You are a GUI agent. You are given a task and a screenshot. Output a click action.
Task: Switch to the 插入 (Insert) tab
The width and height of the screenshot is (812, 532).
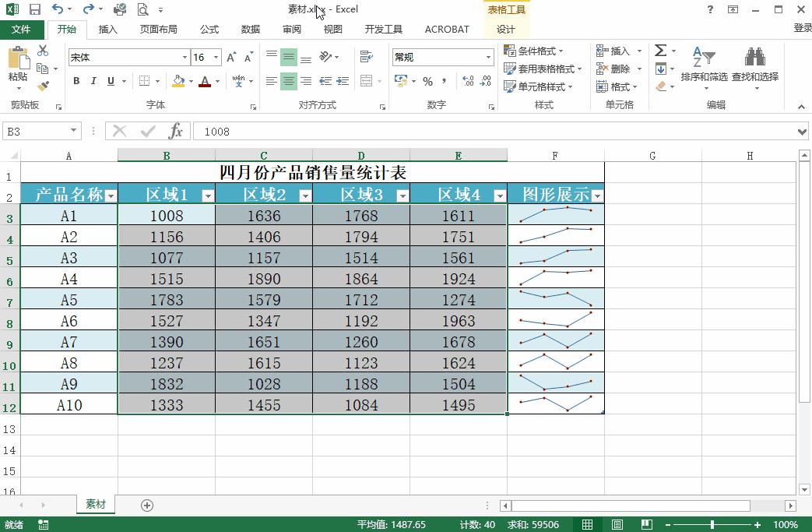point(107,30)
